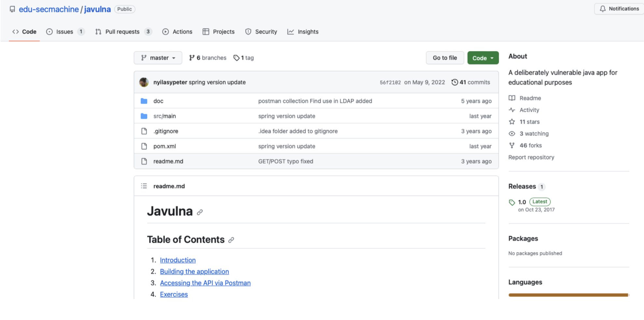Image resolution: width=644 pixels, height=320 pixels.
Task: Click the readme.md file icon in file list
Action: coord(144,161)
